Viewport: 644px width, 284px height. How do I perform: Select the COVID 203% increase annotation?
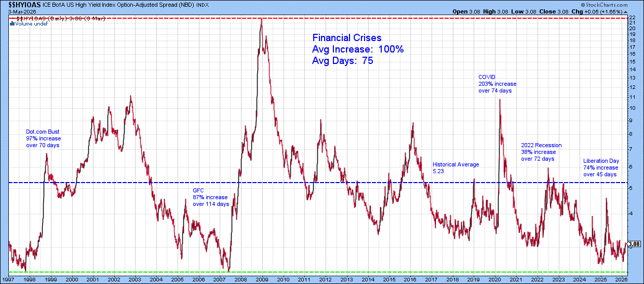click(497, 84)
